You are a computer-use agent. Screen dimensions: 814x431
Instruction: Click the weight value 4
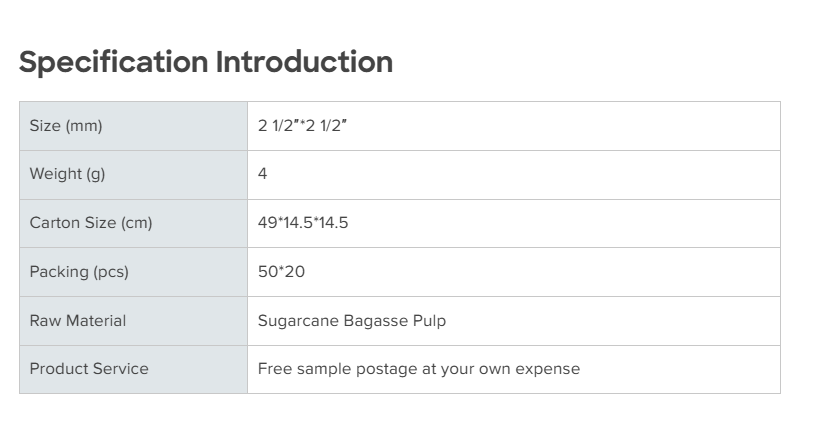[x=263, y=174]
